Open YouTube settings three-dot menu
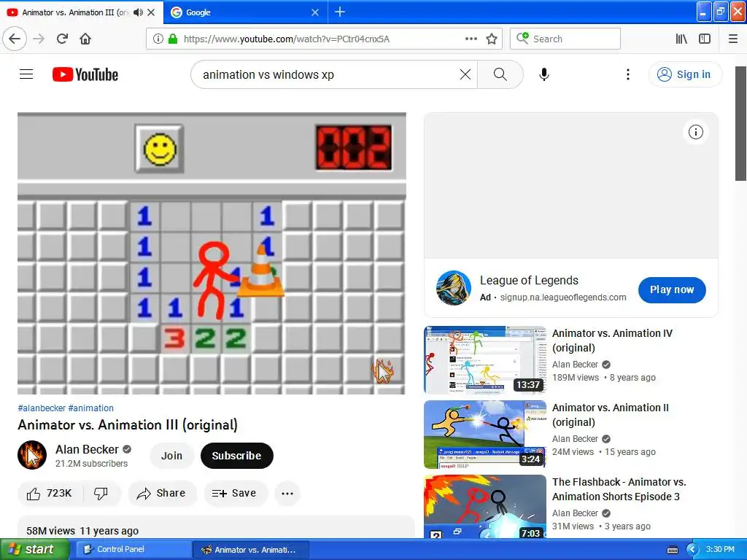Screen dimensions: 747x560 pyautogui.click(x=628, y=74)
